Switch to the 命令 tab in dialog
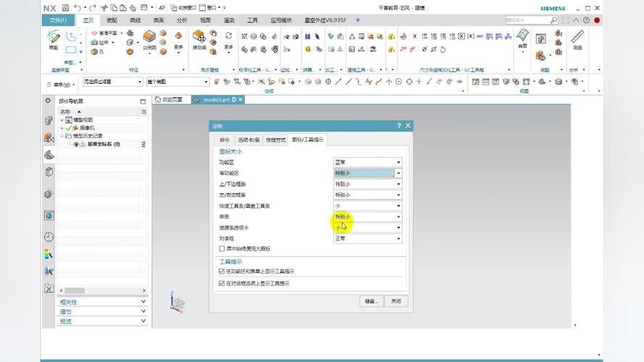Image resolution: width=644 pixels, height=362 pixels. pos(225,140)
